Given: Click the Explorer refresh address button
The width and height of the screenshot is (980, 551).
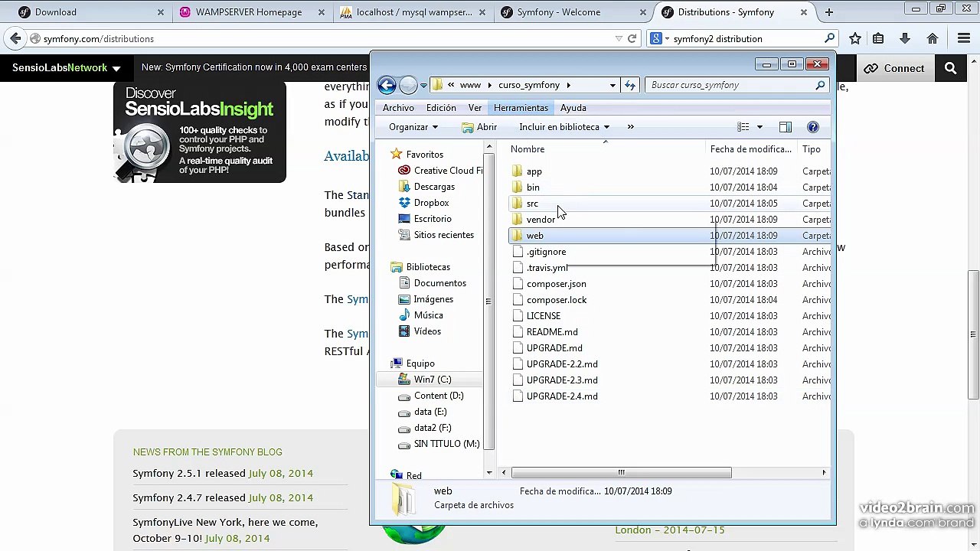Looking at the screenshot, I should [630, 85].
